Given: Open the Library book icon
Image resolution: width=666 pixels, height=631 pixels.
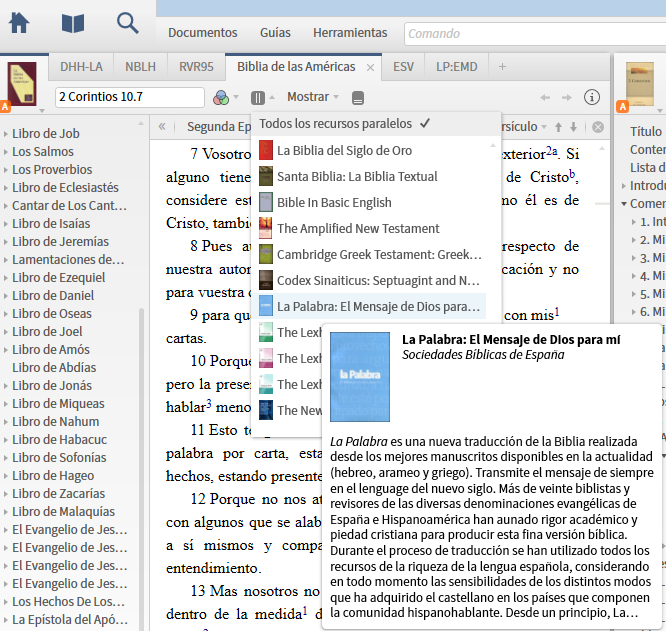Looking at the screenshot, I should (73, 23).
